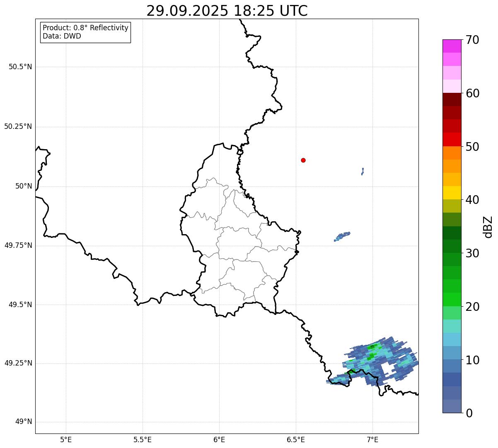The width and height of the screenshot is (498, 448).
Task: Select the 49.5°N latitude tick label
Action: point(20,305)
